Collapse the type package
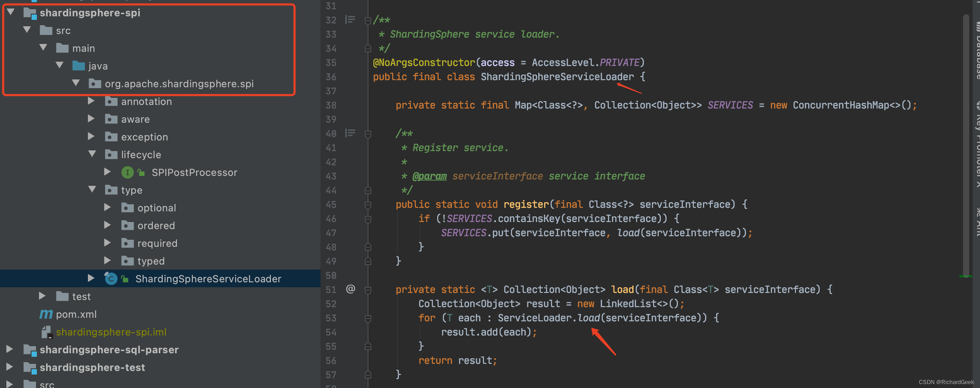Image resolution: width=980 pixels, height=388 pixels. pos(92,189)
